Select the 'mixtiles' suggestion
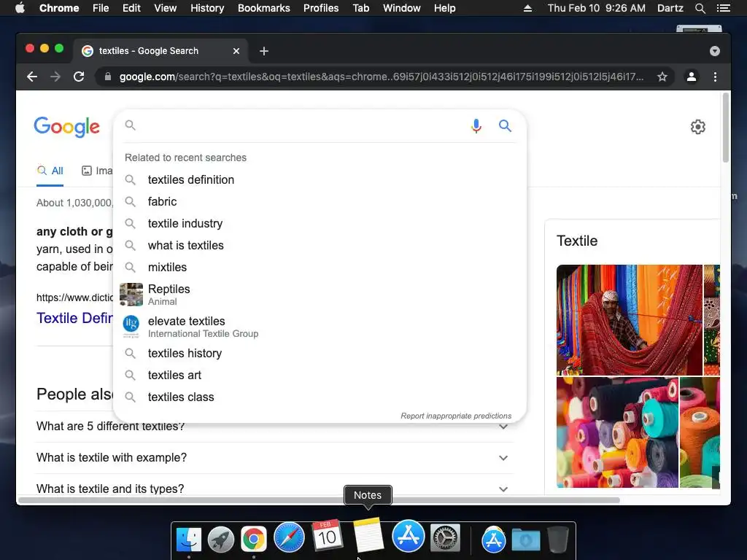This screenshot has height=560, width=747. 320,267
